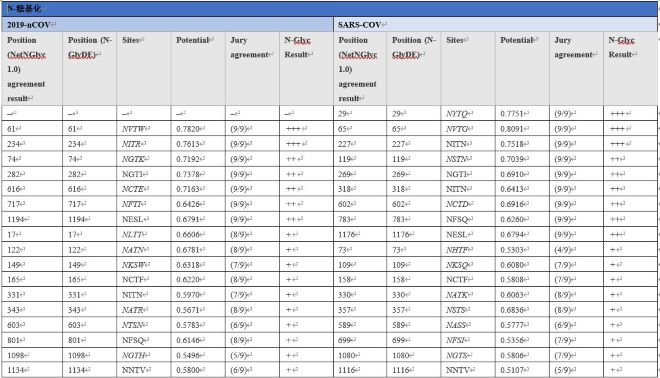The width and height of the screenshot is (660, 378).
Task: Select the potential value 0.6426
Action: coord(188,204)
